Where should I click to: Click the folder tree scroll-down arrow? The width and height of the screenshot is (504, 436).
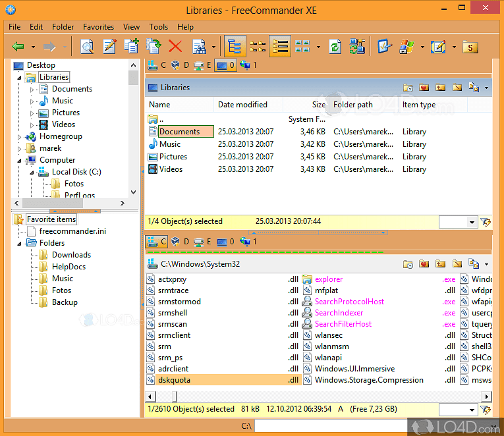coord(133,192)
